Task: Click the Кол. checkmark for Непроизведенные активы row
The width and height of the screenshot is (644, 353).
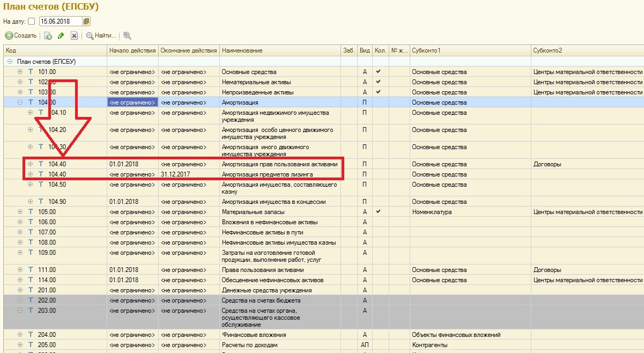Action: (379, 92)
